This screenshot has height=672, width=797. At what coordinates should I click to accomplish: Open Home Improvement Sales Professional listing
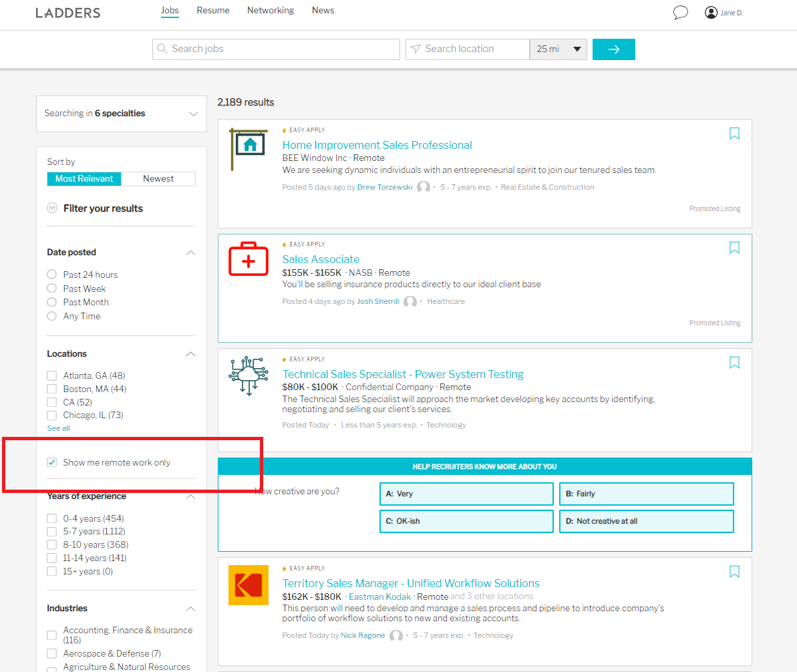pyautogui.click(x=377, y=146)
